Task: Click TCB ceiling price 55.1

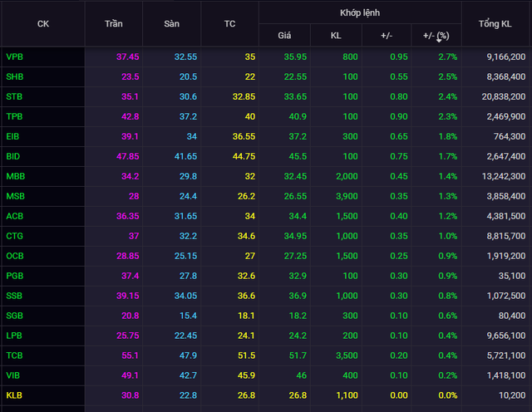Action: click(130, 356)
